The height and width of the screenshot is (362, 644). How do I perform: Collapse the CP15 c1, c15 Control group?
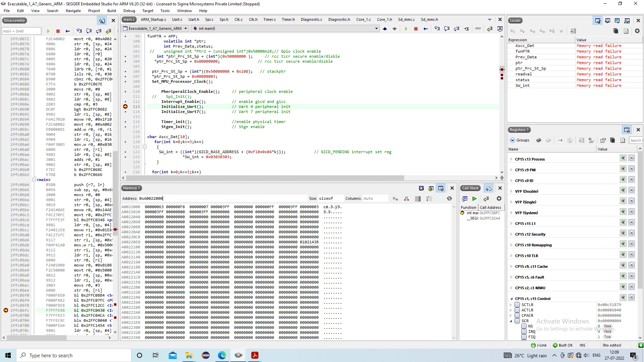(511, 299)
